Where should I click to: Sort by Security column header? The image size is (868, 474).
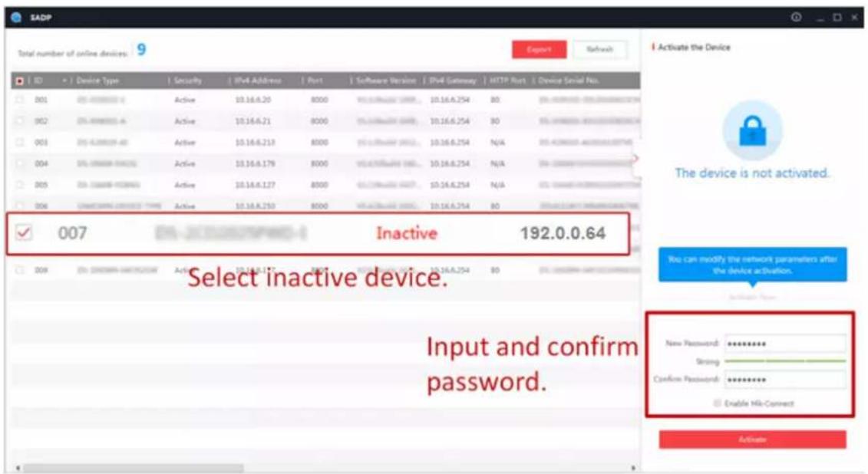tap(188, 81)
